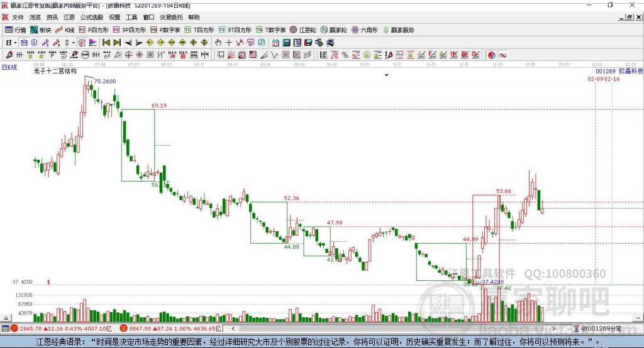Open the P数字表 tool
This screenshot has width=644, height=348.
(165, 30)
